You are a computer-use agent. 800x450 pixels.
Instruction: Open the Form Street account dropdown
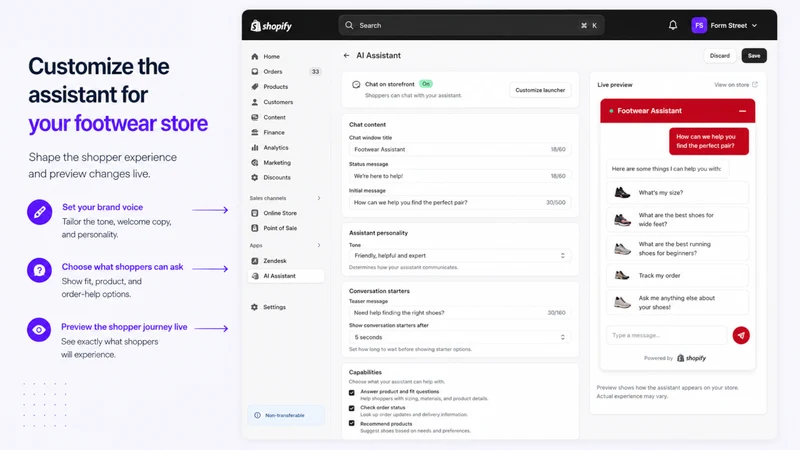(x=724, y=25)
